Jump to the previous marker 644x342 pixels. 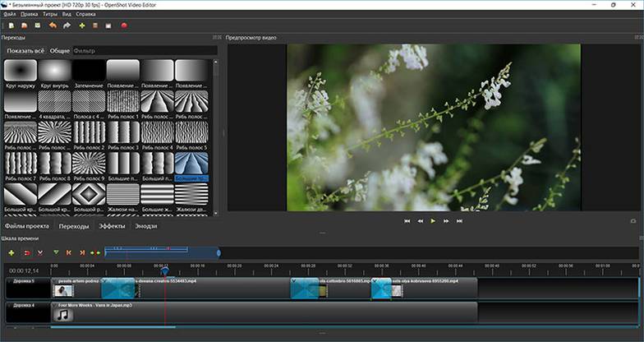(69, 253)
